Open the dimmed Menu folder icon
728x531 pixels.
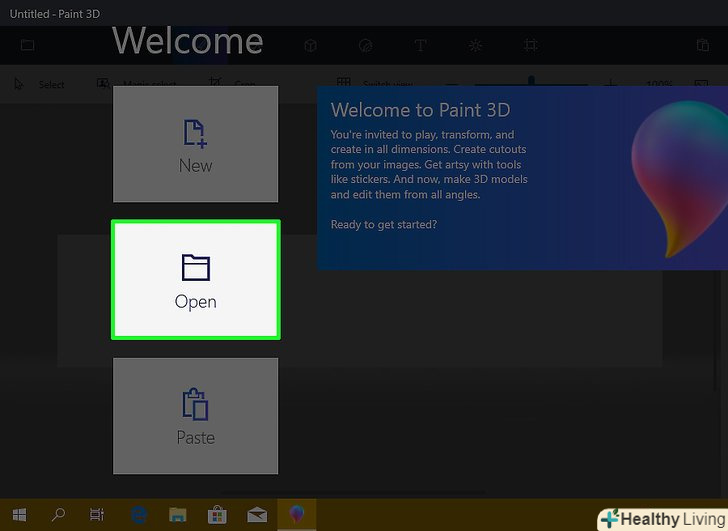[28, 45]
